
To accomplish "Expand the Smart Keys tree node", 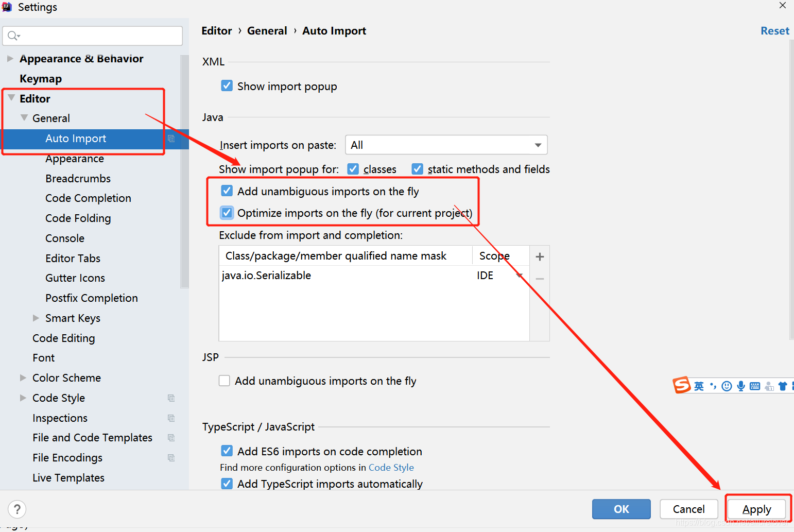I will click(x=36, y=318).
